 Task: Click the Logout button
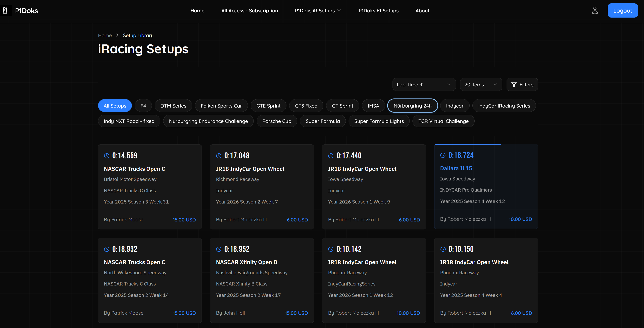pyautogui.click(x=622, y=11)
